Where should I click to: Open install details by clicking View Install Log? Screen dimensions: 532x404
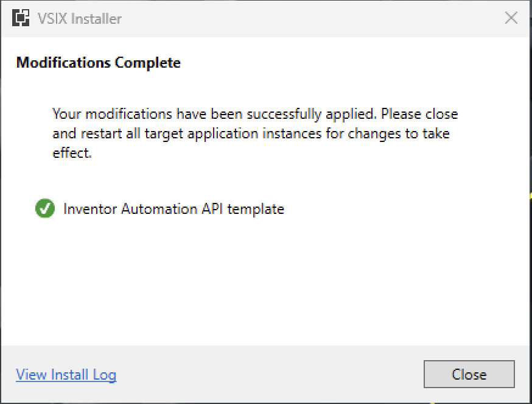tap(66, 374)
